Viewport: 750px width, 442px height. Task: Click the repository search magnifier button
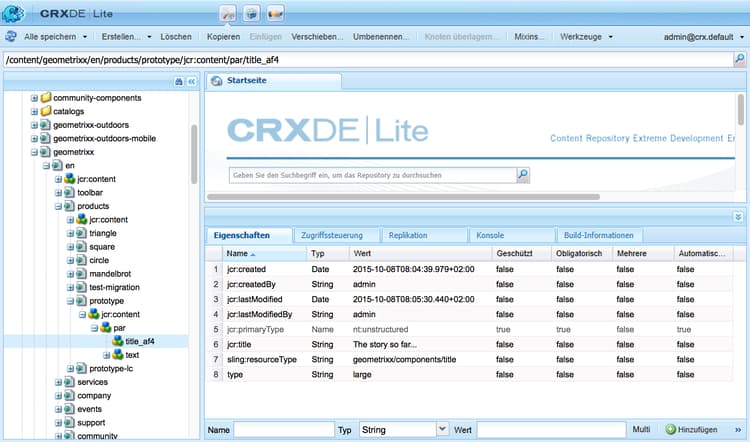pos(523,175)
